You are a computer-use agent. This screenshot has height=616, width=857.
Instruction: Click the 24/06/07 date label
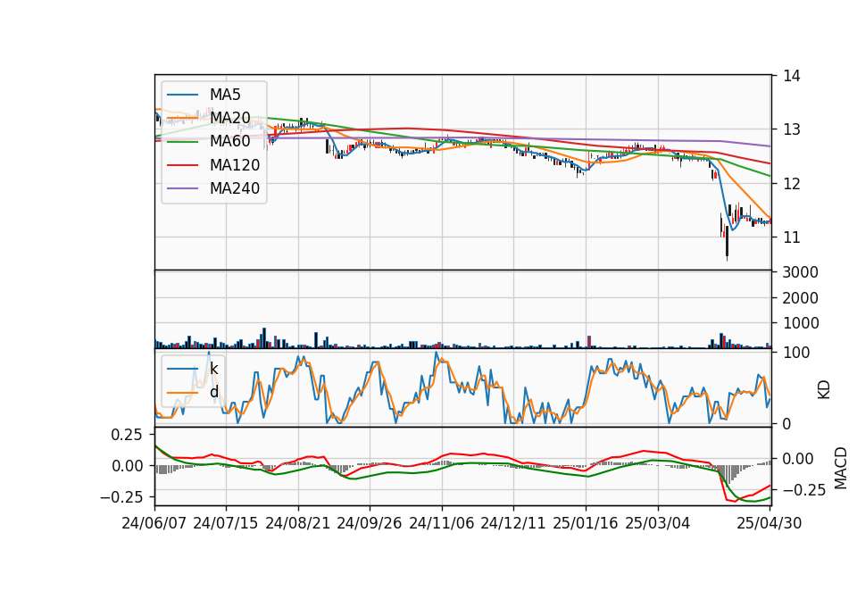point(154,523)
